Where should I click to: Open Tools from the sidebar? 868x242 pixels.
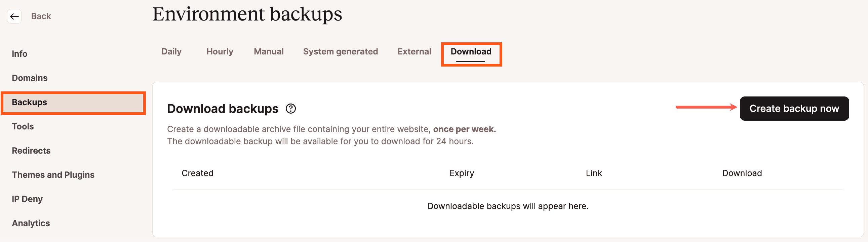point(23,127)
